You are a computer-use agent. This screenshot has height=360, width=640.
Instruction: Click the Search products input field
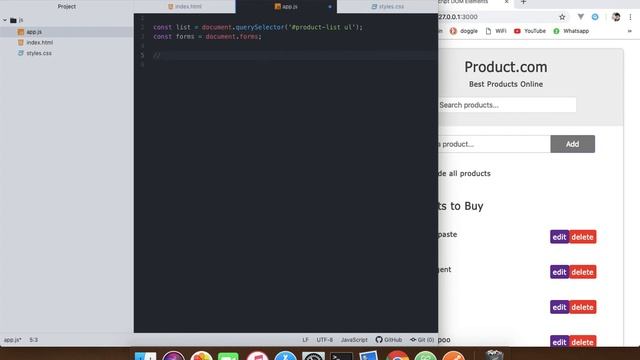point(507,105)
